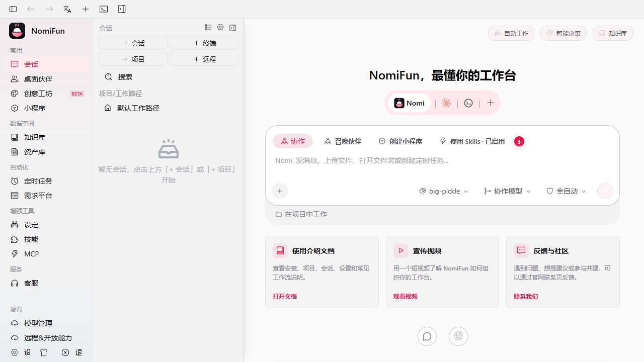The image size is (644, 362).
Task: Click the 观看视频 link
Action: [x=406, y=296]
